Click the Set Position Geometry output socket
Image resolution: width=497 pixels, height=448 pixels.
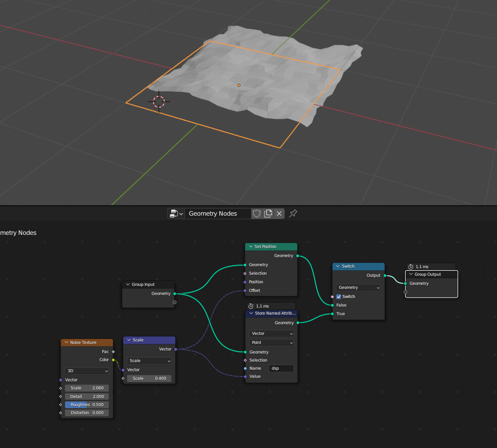tap(297, 256)
